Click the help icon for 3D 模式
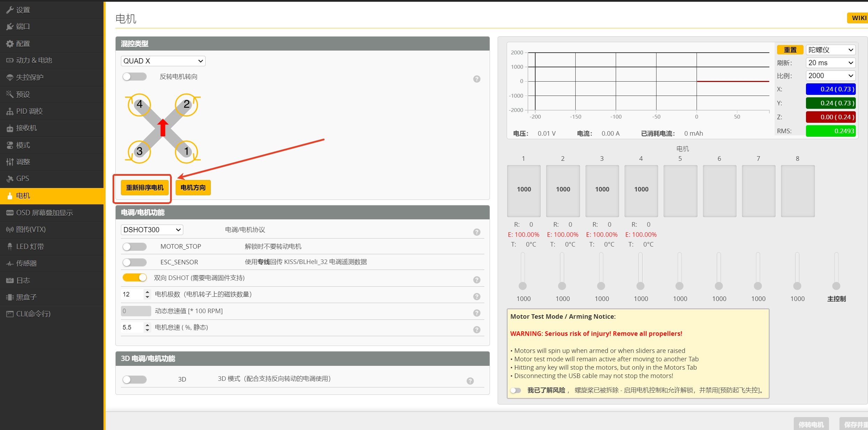Image resolution: width=868 pixels, height=430 pixels. pos(470,381)
